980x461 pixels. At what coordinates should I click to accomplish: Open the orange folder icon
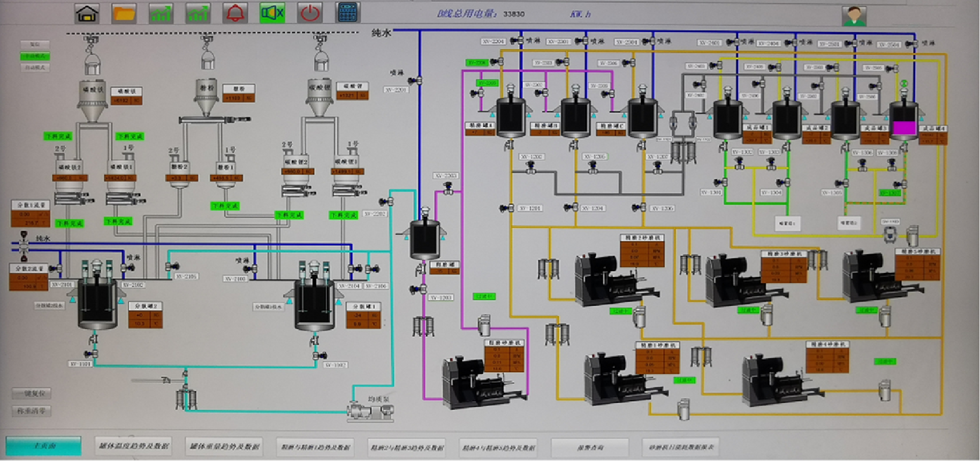124,13
